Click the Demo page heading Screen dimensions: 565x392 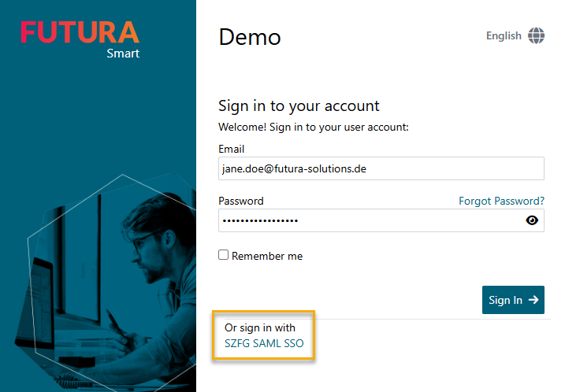[249, 37]
